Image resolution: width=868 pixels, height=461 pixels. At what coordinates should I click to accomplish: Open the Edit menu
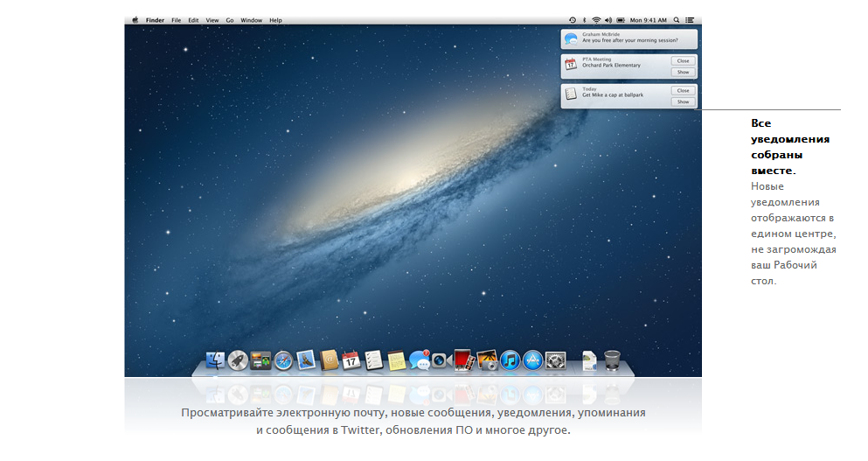193,20
